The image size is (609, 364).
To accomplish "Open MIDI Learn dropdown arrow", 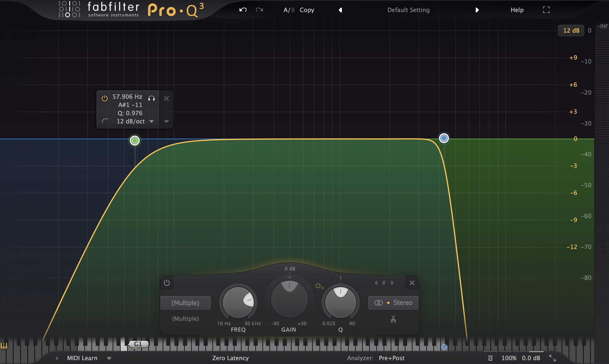I will [109, 358].
